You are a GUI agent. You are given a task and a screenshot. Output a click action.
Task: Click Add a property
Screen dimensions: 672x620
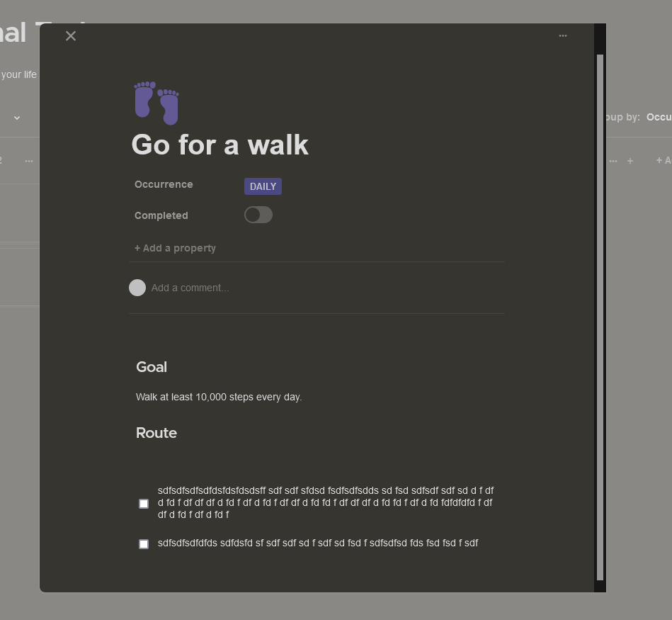[175, 248]
